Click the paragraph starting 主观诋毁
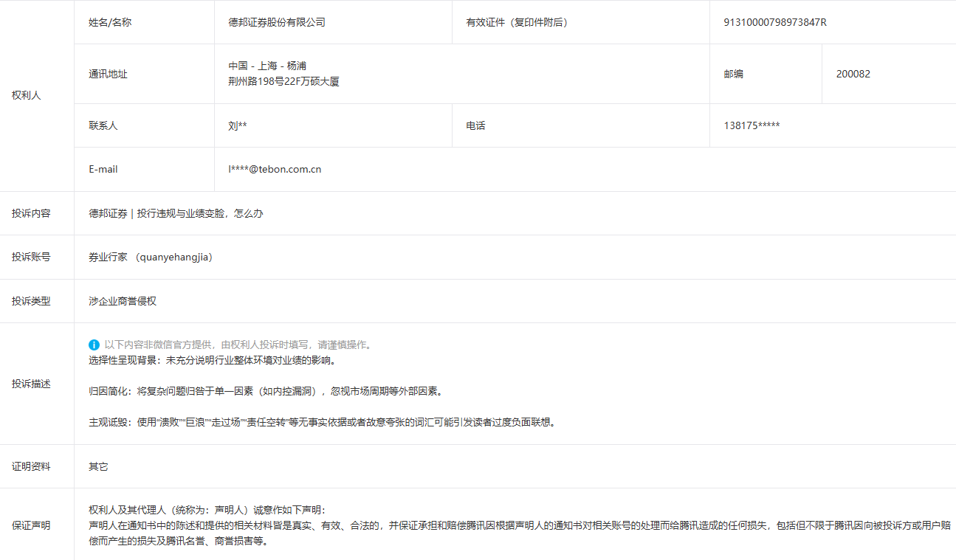Viewport: 956px width, 560px height. click(x=323, y=422)
